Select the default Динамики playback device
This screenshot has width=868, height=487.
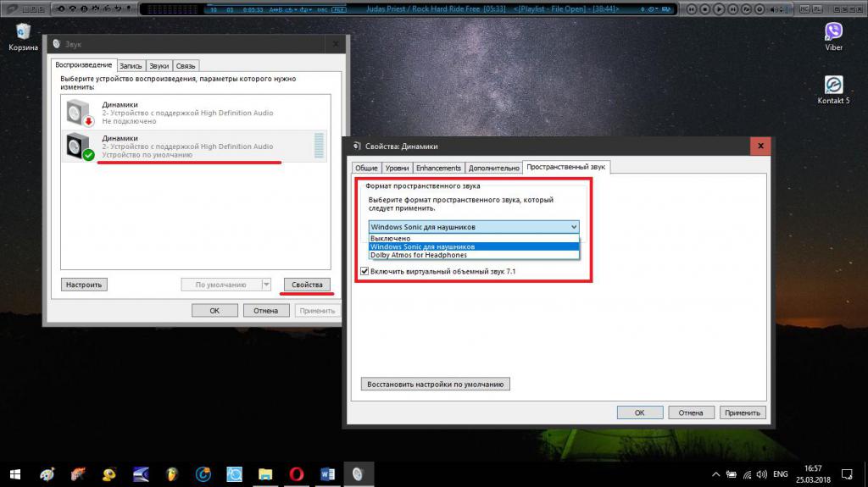(x=195, y=146)
